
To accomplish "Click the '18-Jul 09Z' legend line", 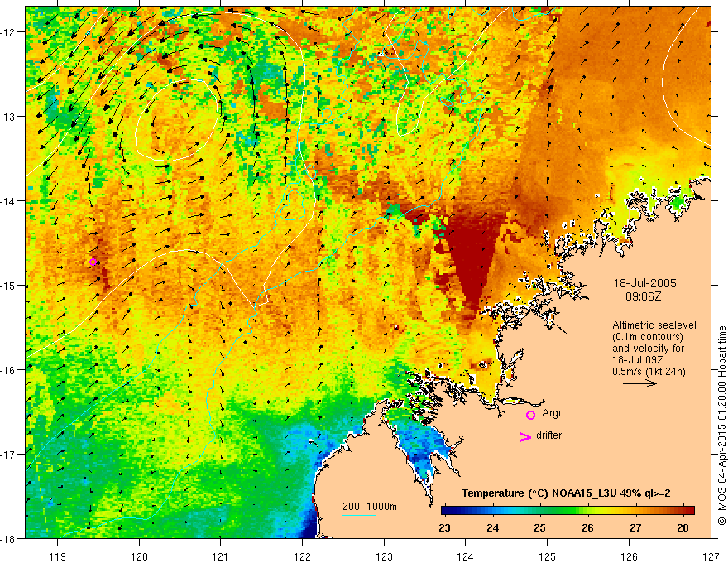I will (638, 360).
